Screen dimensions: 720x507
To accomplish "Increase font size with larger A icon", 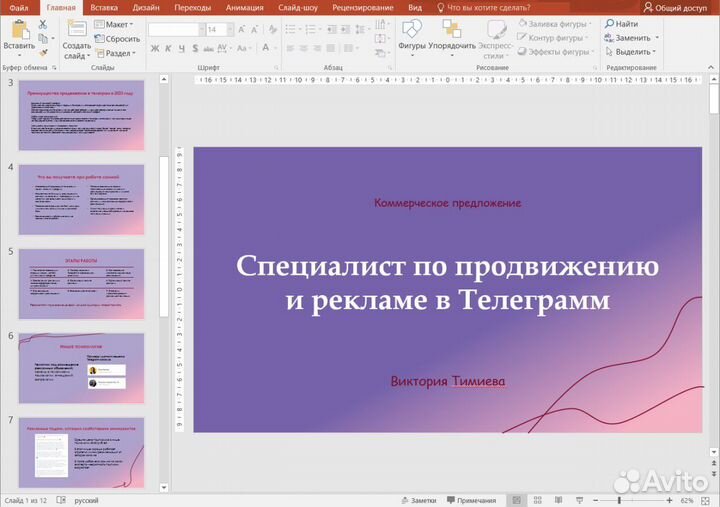I will pyautogui.click(x=242, y=30).
